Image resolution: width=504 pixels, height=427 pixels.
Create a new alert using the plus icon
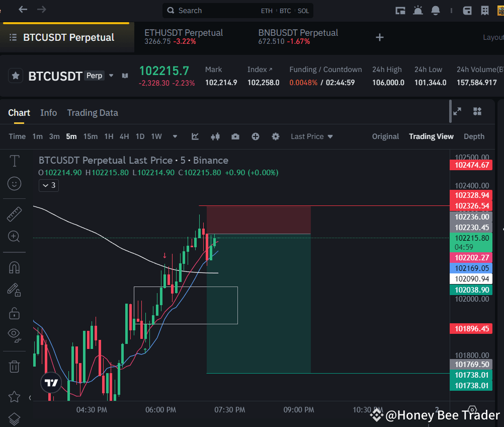coord(256,136)
